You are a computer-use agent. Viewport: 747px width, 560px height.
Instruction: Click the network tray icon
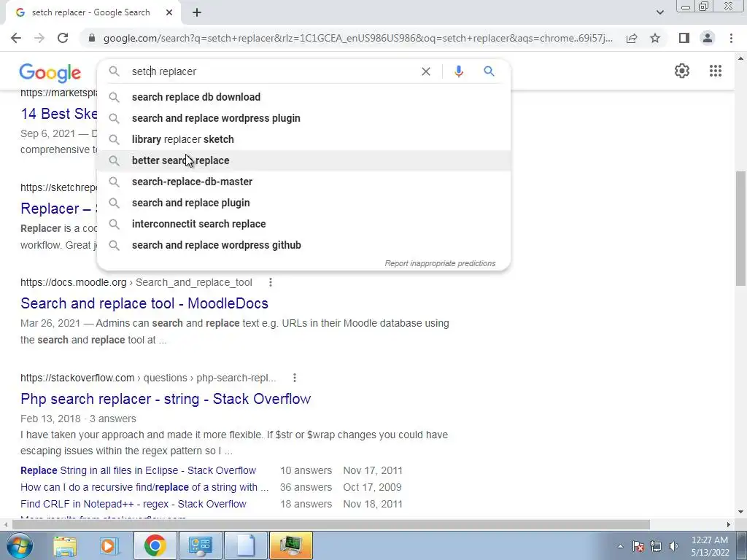pos(656,546)
